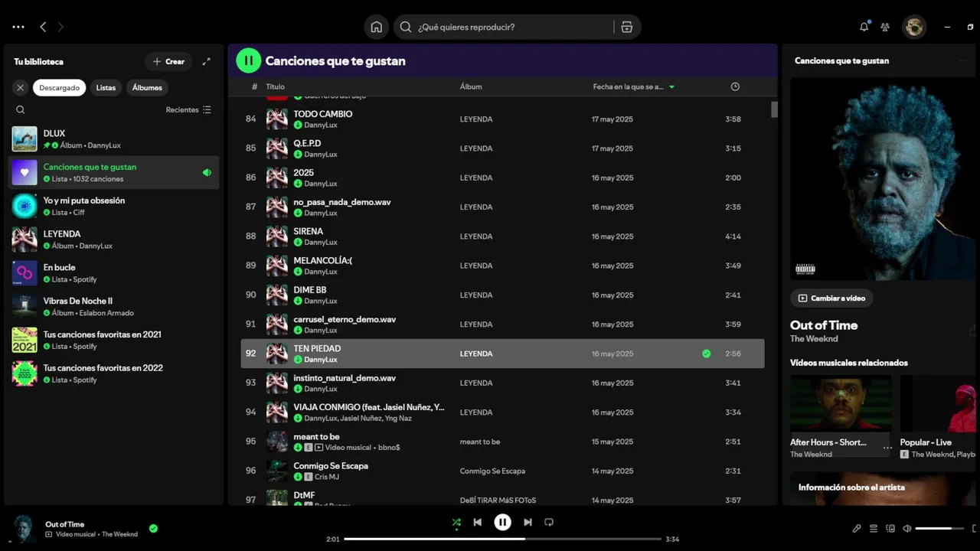Skip to previous track
Image resolution: width=980 pixels, height=551 pixels.
pyautogui.click(x=478, y=523)
